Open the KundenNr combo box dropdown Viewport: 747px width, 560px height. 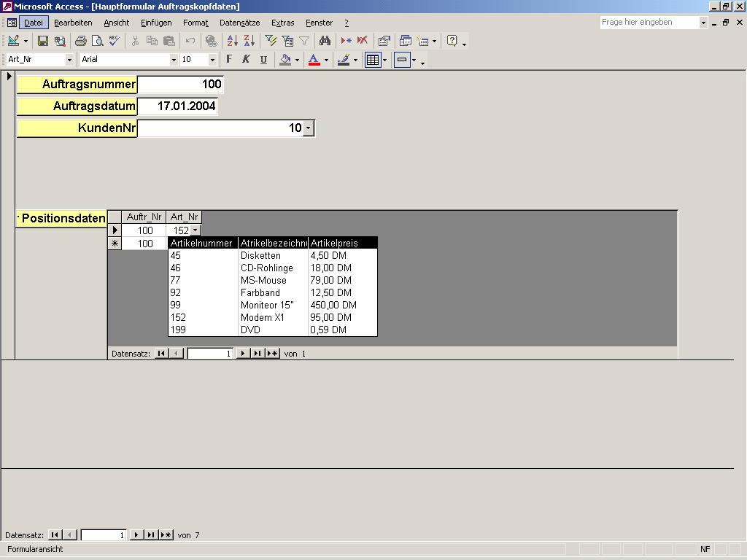pyautogui.click(x=309, y=128)
